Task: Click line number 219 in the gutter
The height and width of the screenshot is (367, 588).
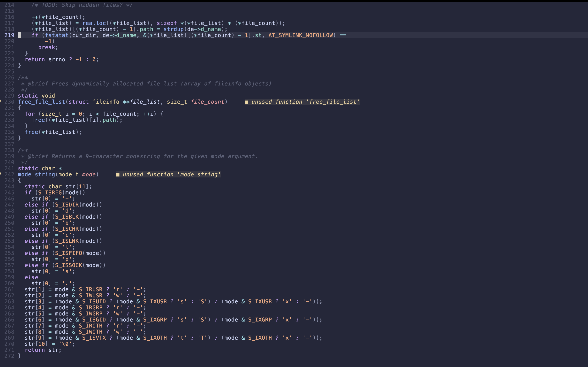Action: click(9, 35)
